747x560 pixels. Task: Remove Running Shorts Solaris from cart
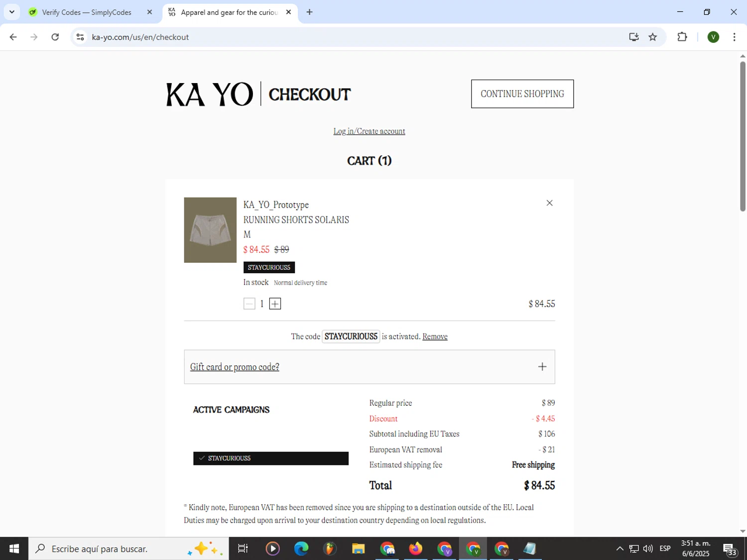point(549,203)
